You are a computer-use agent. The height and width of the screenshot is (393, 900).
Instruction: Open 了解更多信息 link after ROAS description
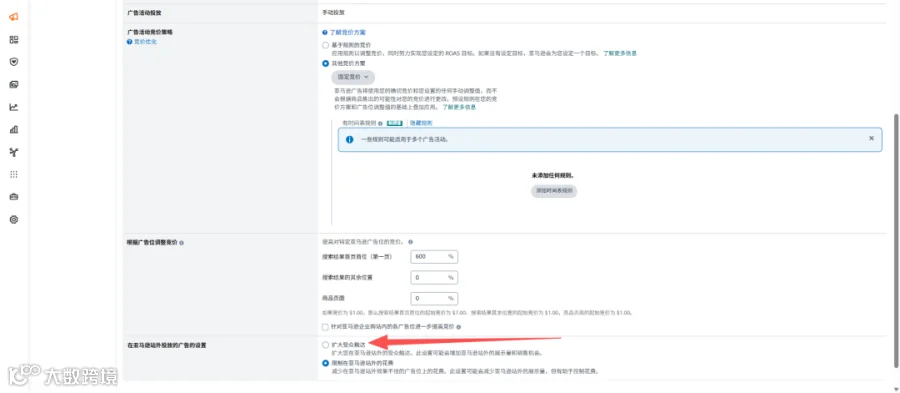point(620,53)
